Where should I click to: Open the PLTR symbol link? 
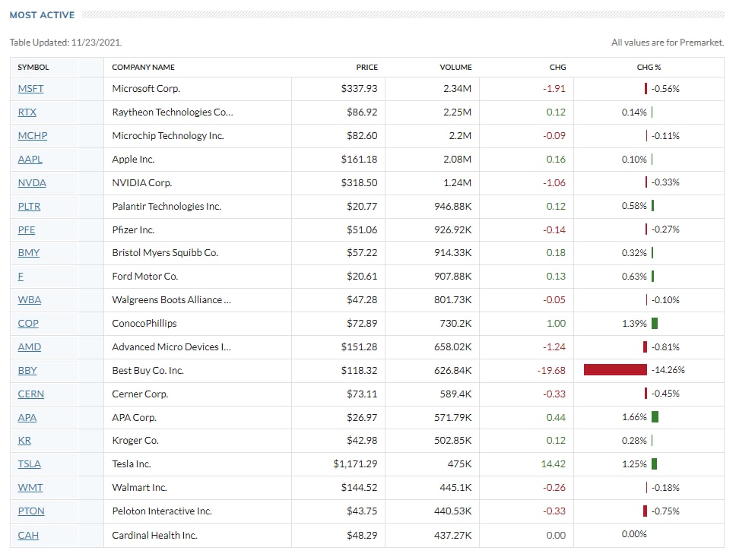(29, 207)
